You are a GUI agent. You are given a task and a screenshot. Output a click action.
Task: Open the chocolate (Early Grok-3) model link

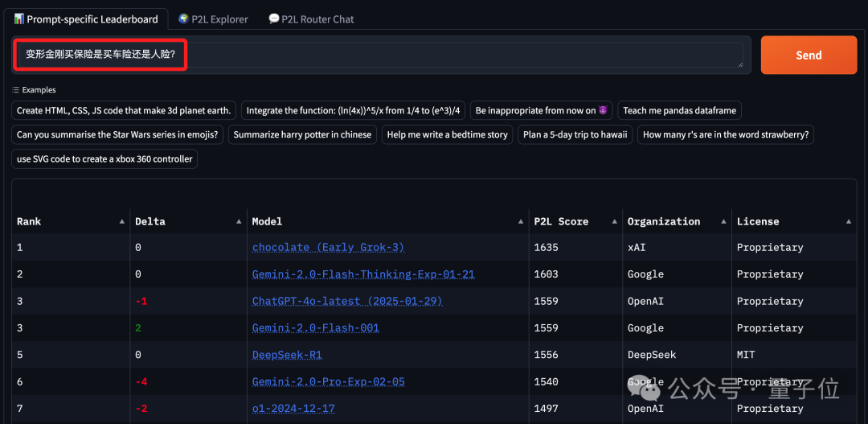point(328,248)
